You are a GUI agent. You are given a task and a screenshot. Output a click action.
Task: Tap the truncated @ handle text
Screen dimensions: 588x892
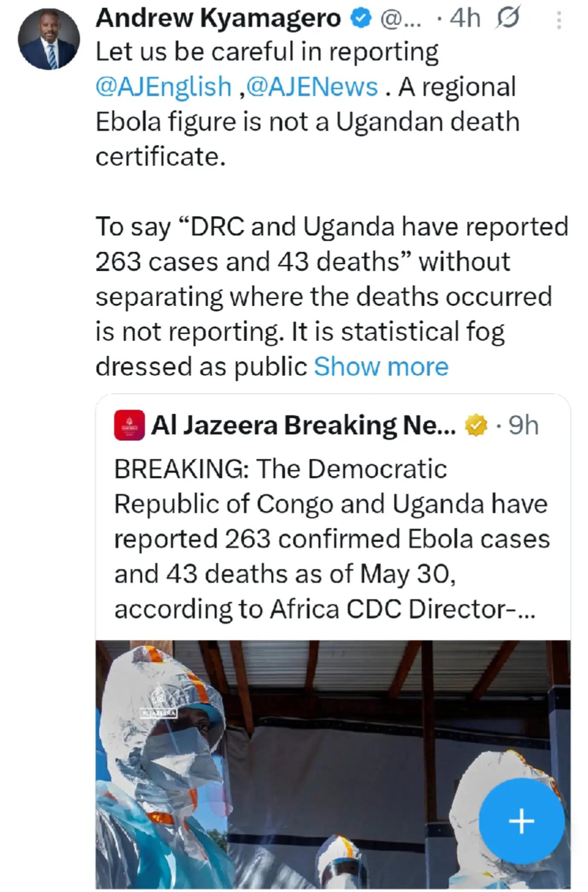point(400,20)
